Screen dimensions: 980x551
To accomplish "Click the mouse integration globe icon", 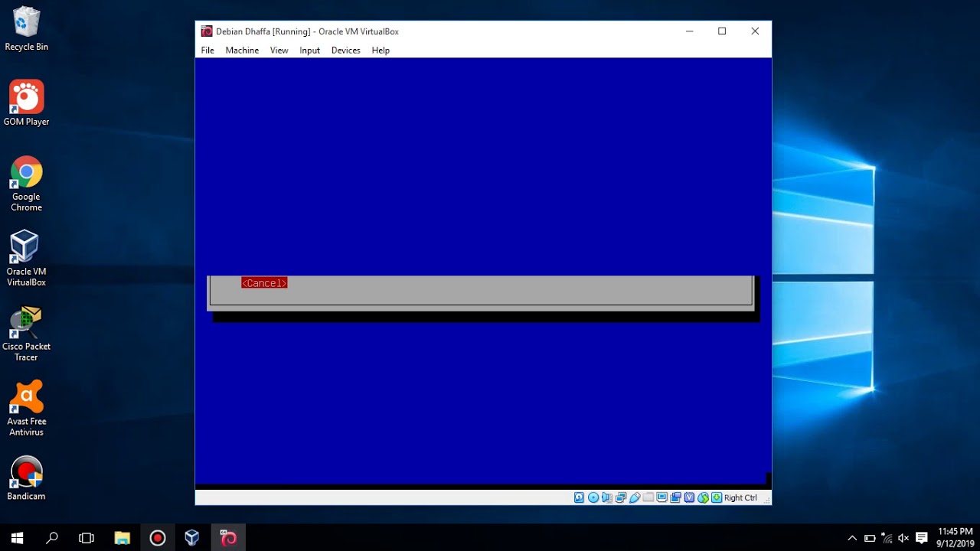I will [703, 497].
